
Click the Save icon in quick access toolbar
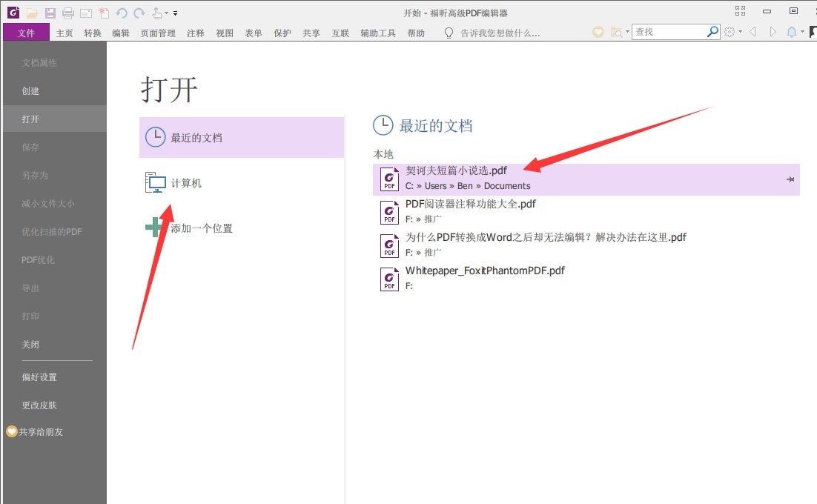pos(50,13)
